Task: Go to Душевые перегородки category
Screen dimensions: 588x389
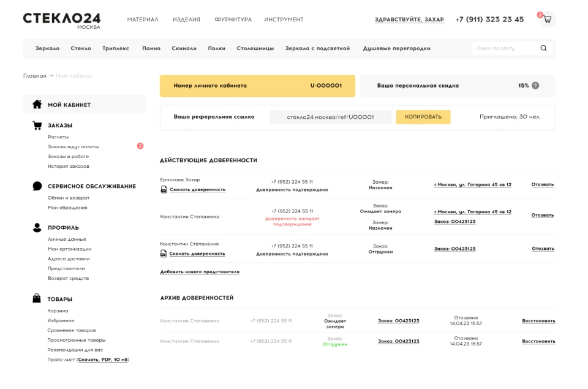Action: pyautogui.click(x=396, y=48)
